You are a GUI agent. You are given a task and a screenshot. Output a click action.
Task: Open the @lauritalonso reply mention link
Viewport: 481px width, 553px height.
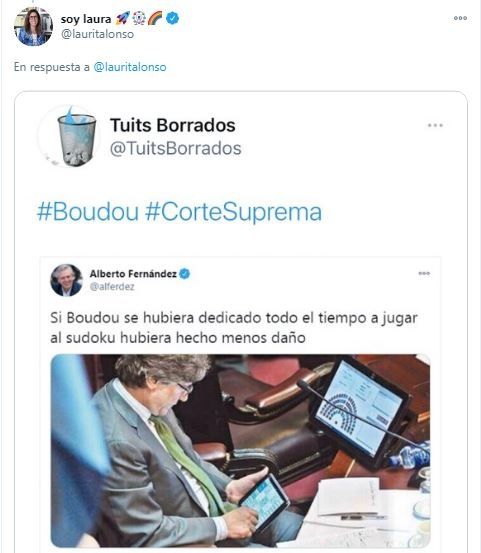130,67
